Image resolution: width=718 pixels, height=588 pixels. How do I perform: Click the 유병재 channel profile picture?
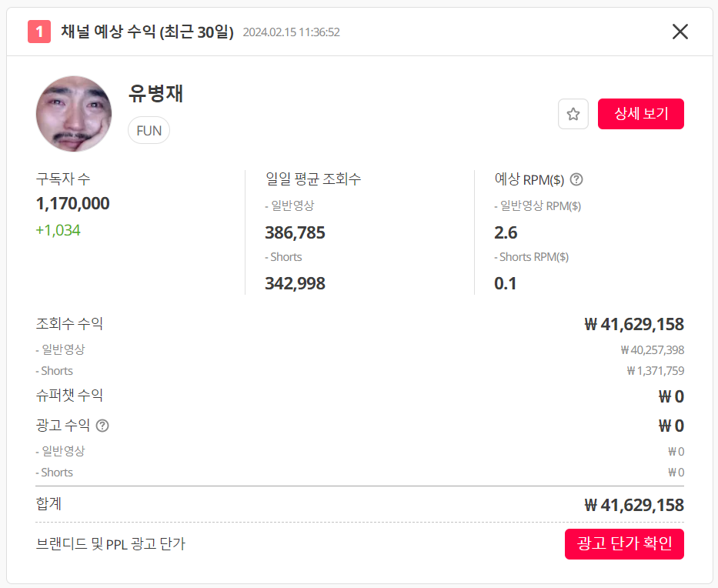pyautogui.click(x=73, y=113)
